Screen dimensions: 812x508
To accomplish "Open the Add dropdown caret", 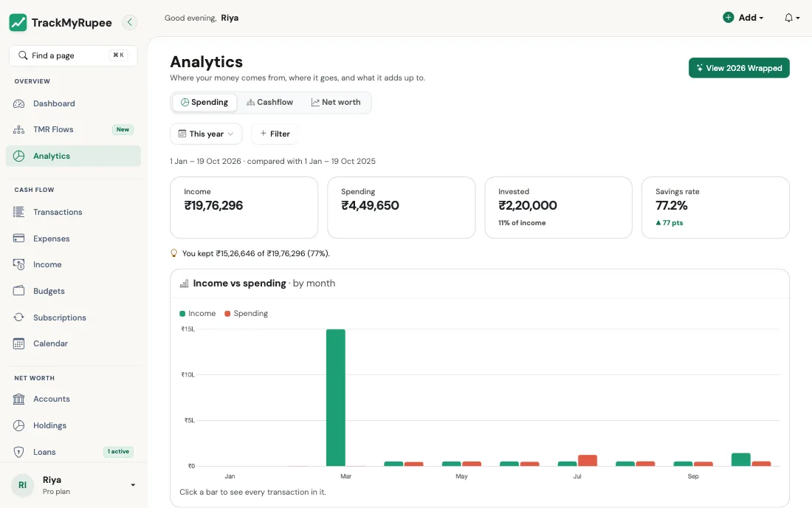I will [761, 18].
